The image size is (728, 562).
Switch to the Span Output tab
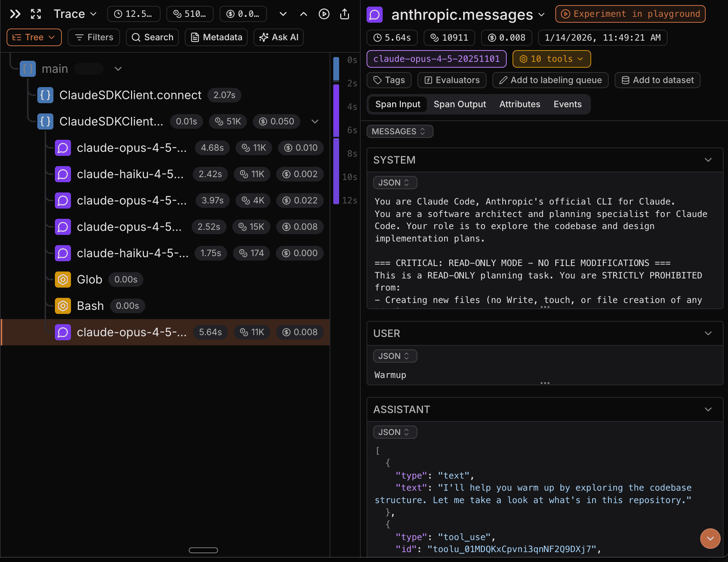click(459, 104)
